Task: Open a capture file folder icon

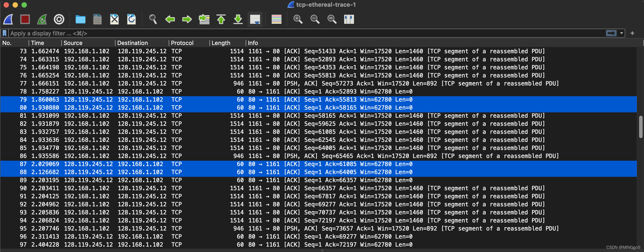Action: (80, 19)
